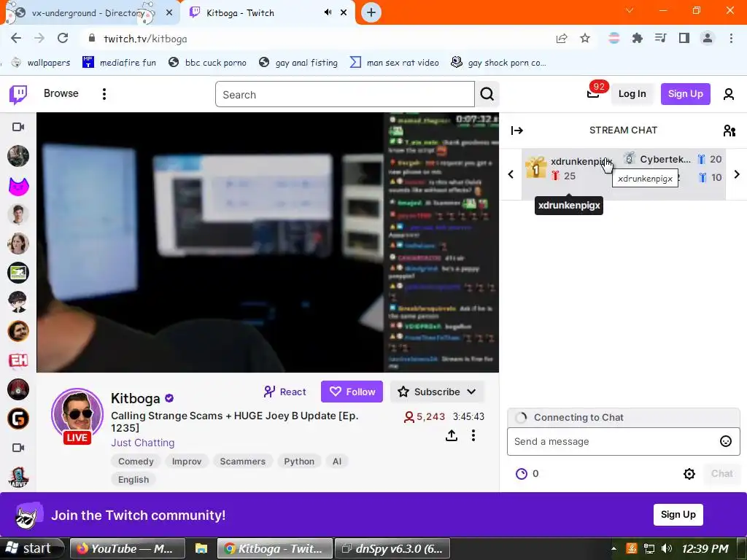Select the English tag
Image resolution: width=747 pixels, height=560 pixels.
tap(133, 480)
